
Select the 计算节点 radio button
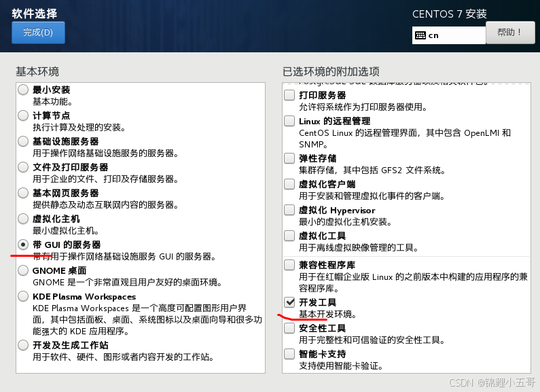23,115
